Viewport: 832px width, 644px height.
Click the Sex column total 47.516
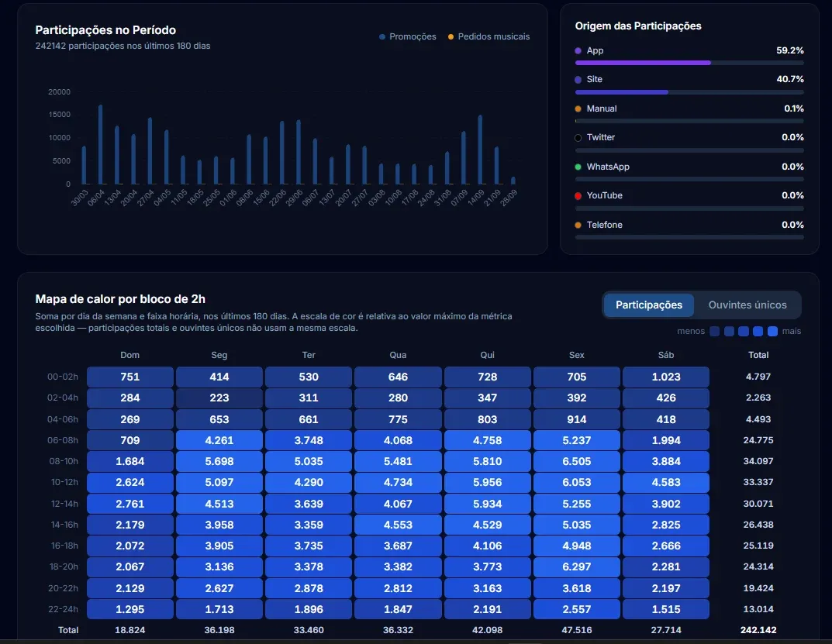tap(577, 630)
